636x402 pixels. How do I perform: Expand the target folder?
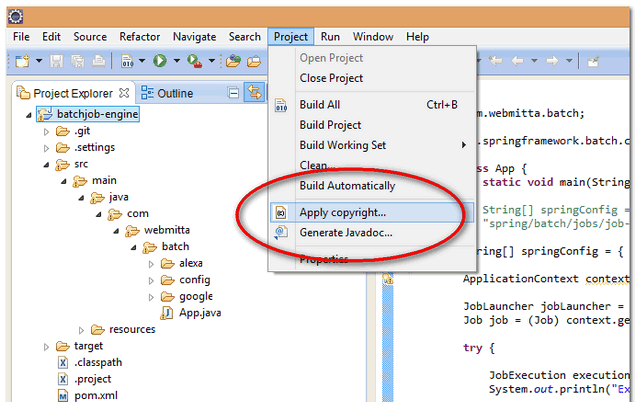46,347
